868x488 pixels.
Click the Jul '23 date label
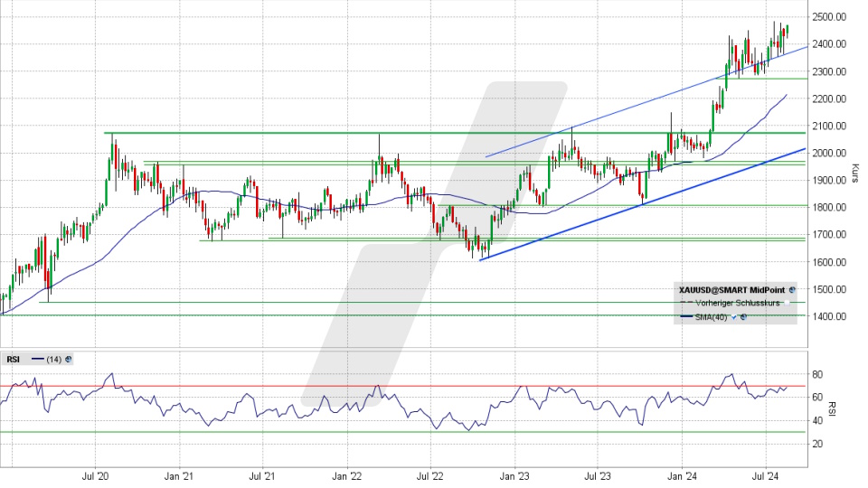coord(598,476)
